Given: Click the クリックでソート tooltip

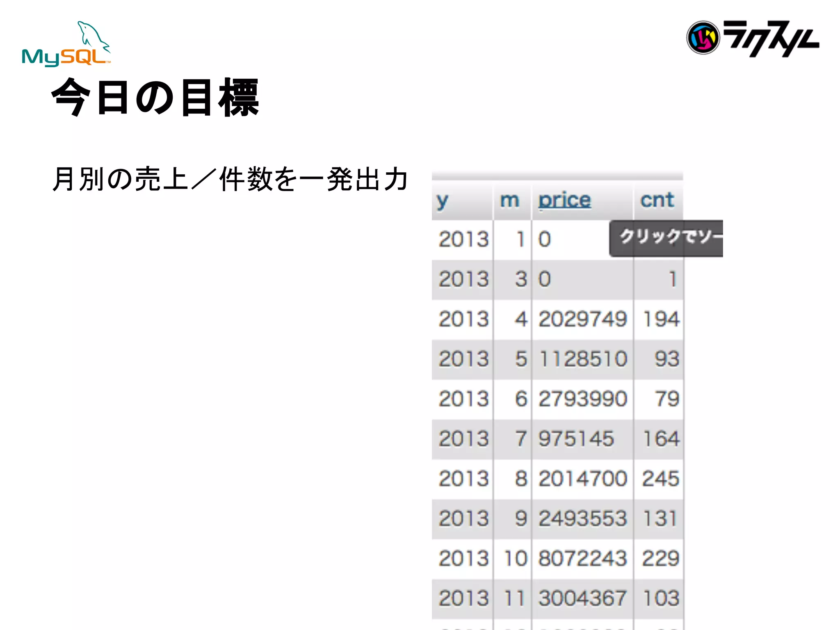Looking at the screenshot, I should click(x=666, y=238).
